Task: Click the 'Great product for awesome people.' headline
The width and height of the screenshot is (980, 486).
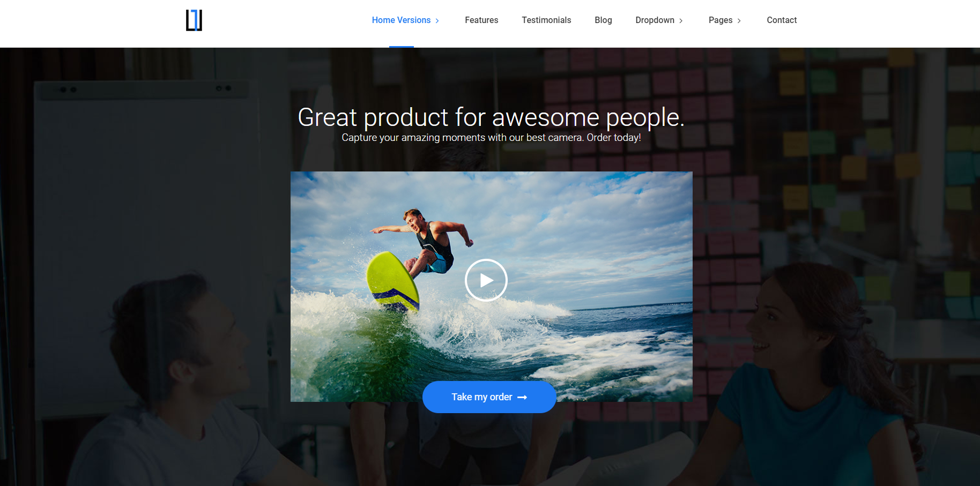Action: 491,117
